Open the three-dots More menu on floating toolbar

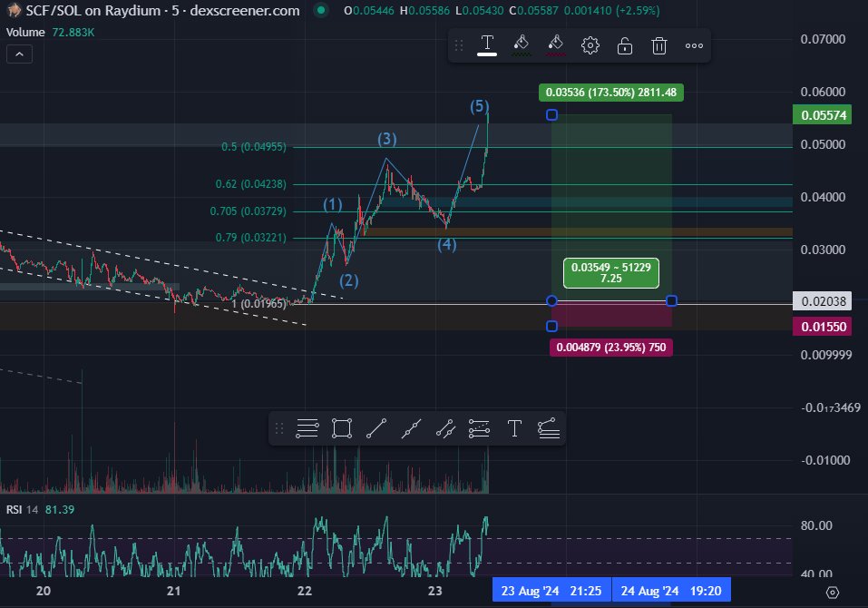coord(694,45)
